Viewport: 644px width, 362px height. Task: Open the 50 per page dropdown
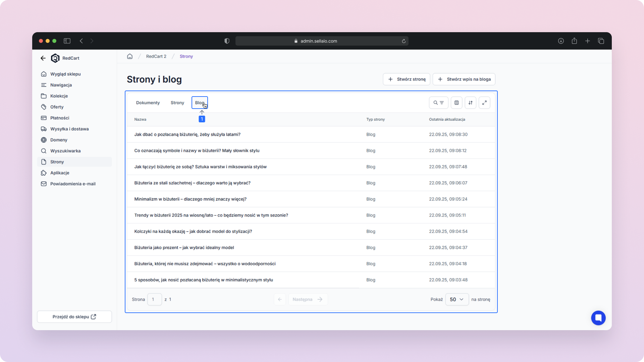pyautogui.click(x=457, y=299)
